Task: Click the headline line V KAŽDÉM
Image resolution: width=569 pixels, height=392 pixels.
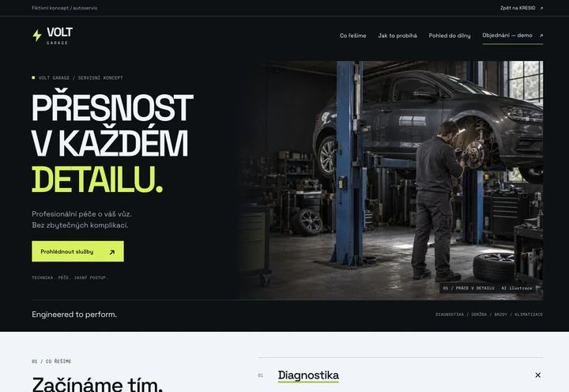Action: point(110,143)
